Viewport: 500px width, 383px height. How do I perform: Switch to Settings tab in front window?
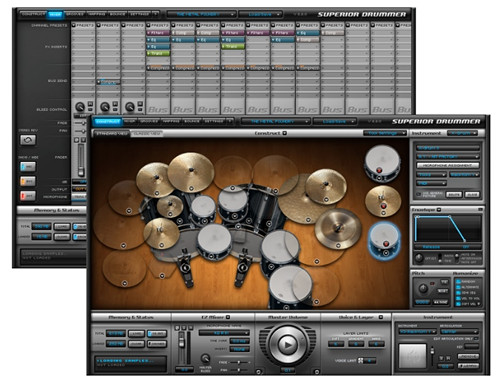point(214,122)
